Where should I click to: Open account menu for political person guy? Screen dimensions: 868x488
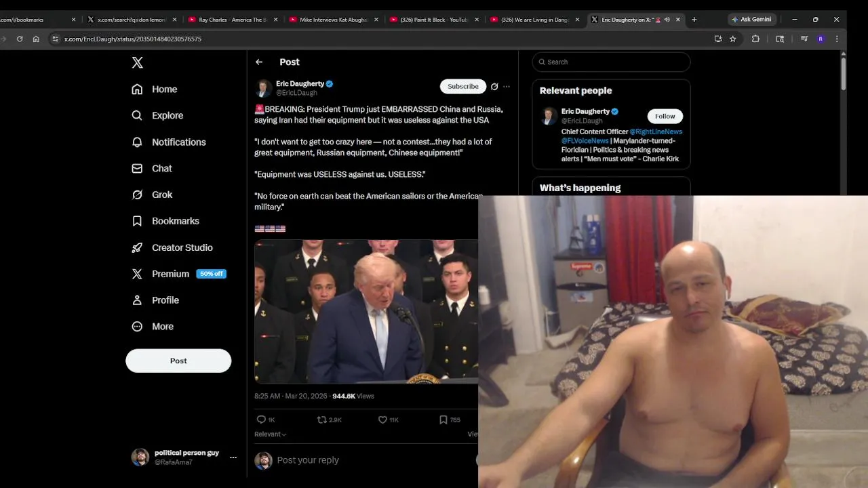coord(233,457)
